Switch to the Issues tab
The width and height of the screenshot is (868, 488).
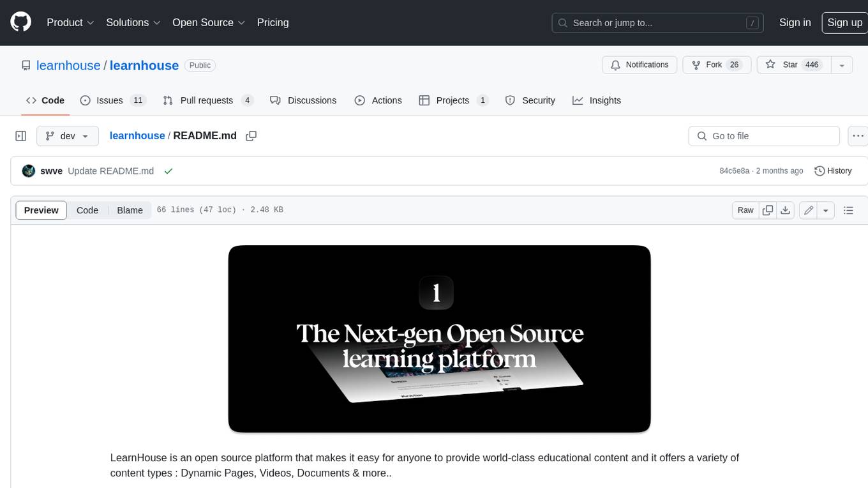(113, 100)
